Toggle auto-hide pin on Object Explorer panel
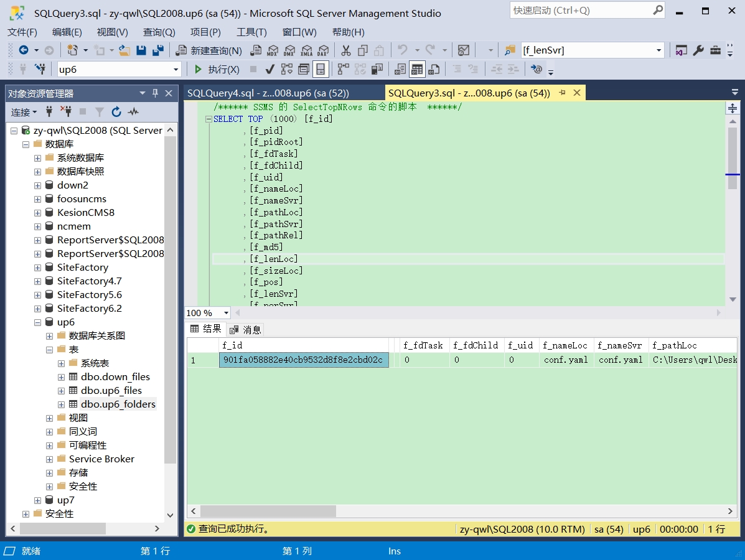Image resolution: width=745 pixels, height=560 pixels. pyautogui.click(x=156, y=93)
